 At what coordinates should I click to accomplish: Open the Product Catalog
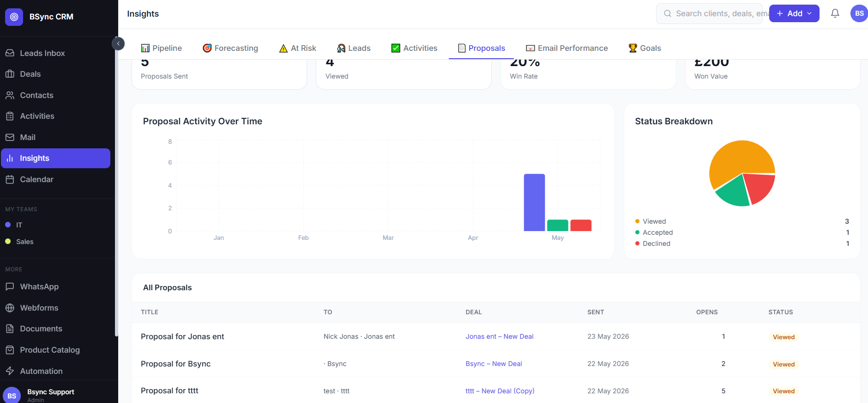click(x=55, y=350)
